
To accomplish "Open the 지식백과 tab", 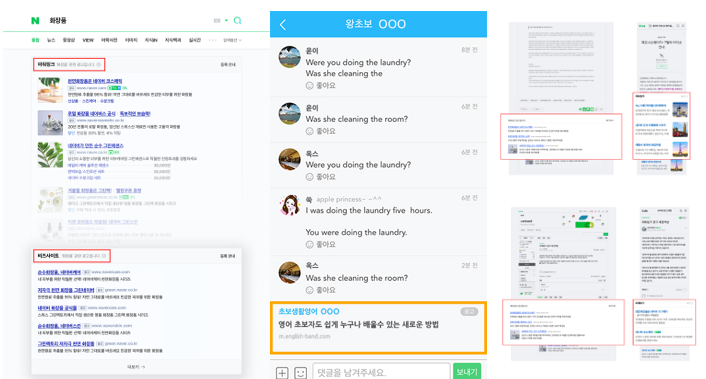I will pos(172,40).
